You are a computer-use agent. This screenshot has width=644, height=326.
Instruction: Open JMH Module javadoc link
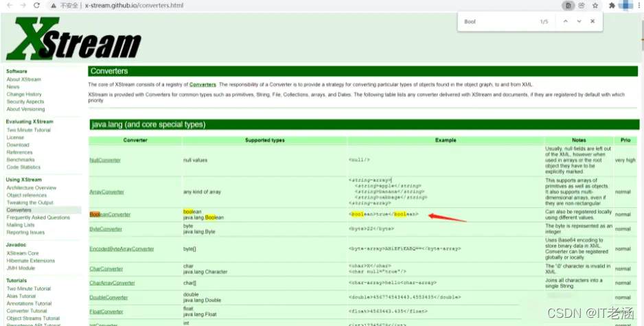click(x=21, y=268)
